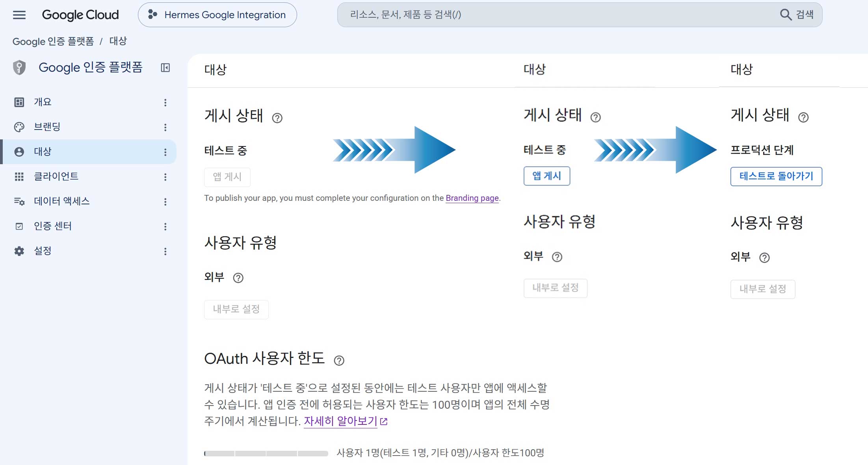Click the rightmost 내부로 설정 button
This screenshot has height=465, width=868.
point(763,289)
